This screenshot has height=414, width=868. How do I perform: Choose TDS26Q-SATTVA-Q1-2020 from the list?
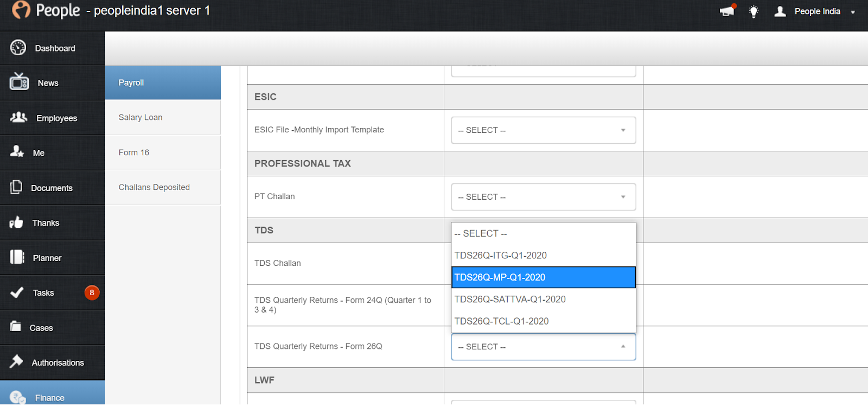tap(544, 300)
